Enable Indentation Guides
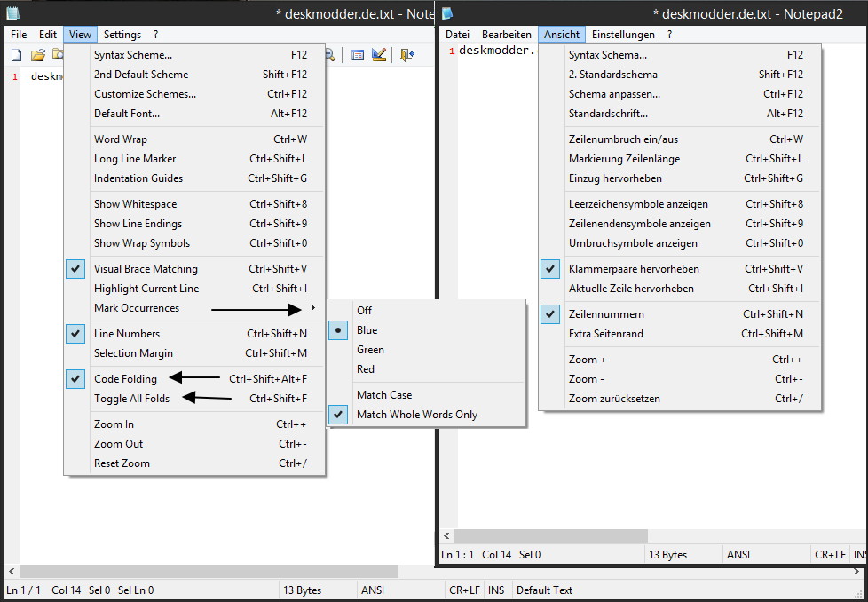Image resolution: width=868 pixels, height=602 pixels. tap(194, 178)
